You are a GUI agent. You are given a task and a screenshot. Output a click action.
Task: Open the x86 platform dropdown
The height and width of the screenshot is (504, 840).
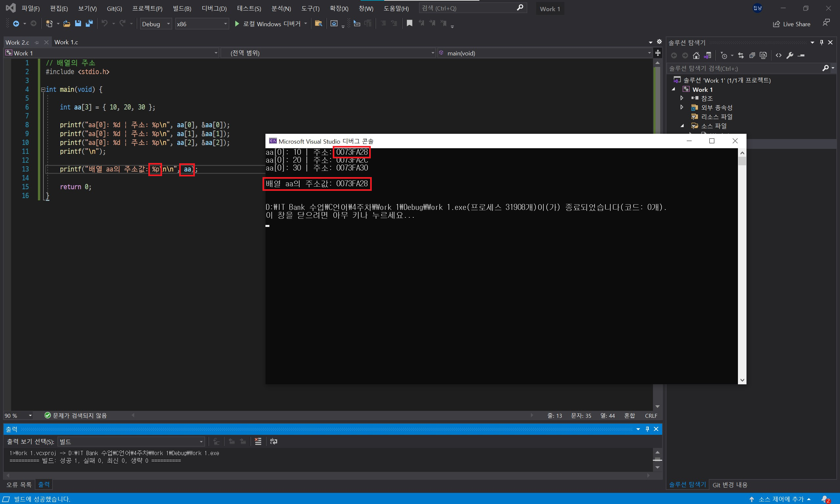click(x=202, y=24)
